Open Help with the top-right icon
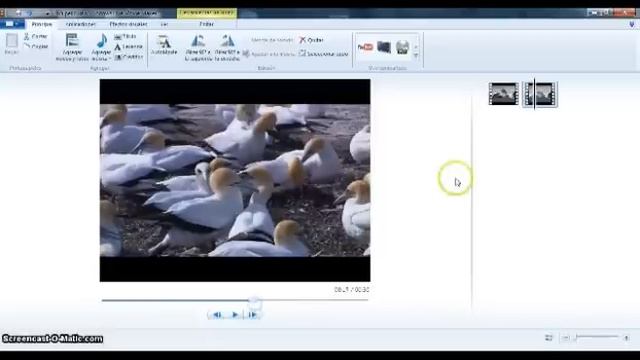640x360 pixels. 631,24
